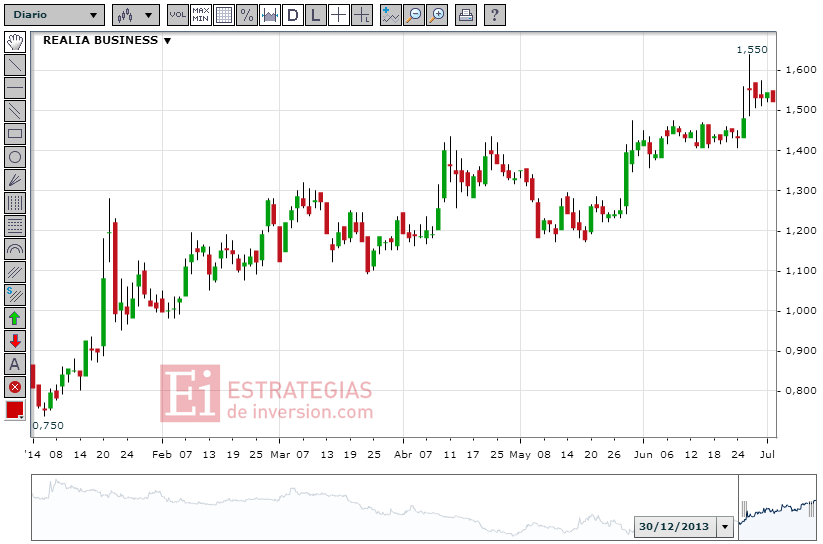Select the S speed lines tool
This screenshot has height=544, width=823.
[15, 295]
